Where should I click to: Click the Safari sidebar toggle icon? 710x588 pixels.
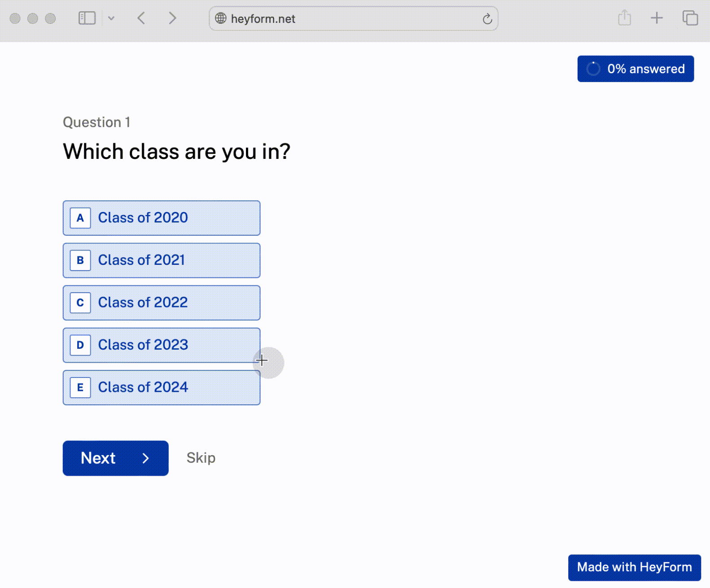click(87, 18)
